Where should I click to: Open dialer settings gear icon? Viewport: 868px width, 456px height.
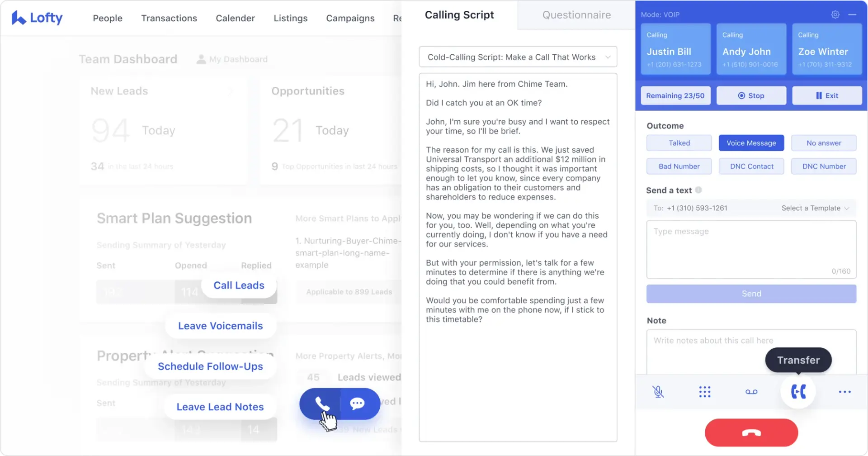pyautogui.click(x=835, y=14)
